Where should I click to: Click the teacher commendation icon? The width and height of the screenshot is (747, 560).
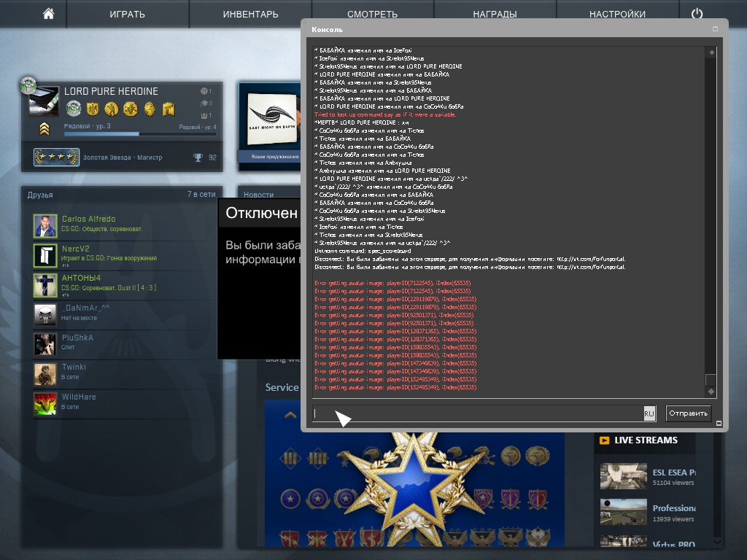coord(204,103)
